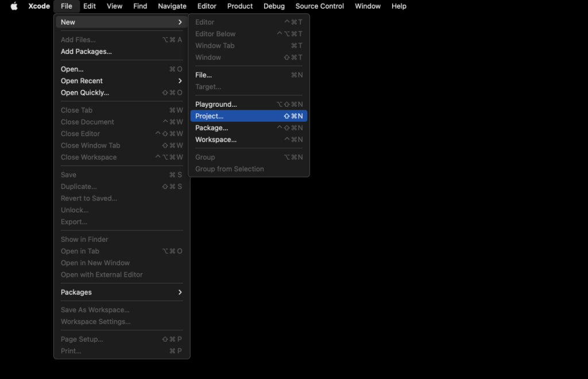This screenshot has height=379, width=588.
Task: Open the Source Control menu
Action: click(319, 6)
